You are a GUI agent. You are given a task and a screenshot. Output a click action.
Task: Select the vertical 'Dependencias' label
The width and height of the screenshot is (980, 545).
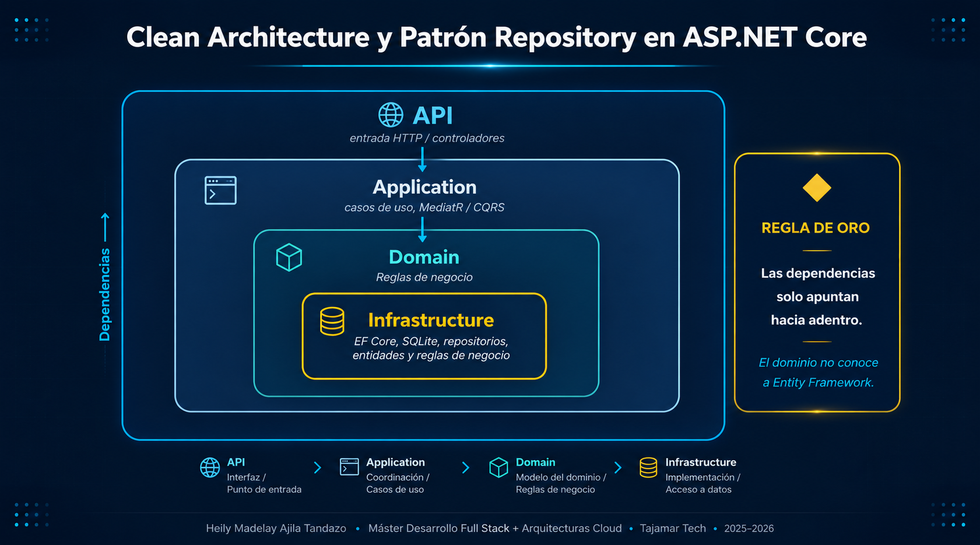coord(105,294)
